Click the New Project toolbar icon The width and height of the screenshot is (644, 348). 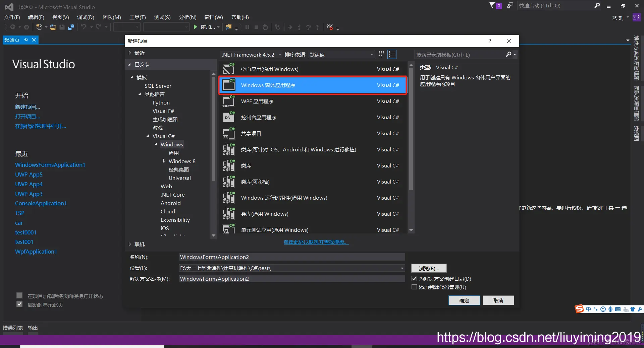click(39, 27)
